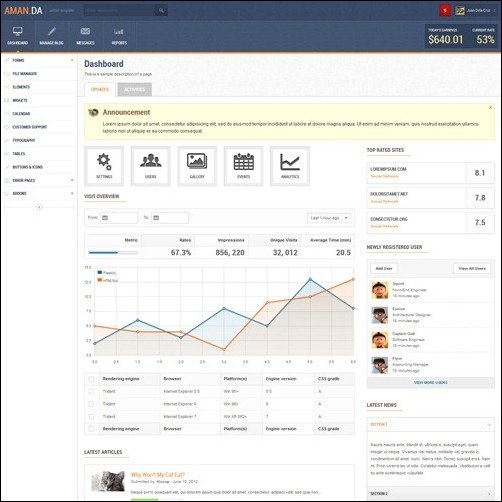Click the From date input field
The height and width of the screenshot is (502, 502).
coord(119,218)
